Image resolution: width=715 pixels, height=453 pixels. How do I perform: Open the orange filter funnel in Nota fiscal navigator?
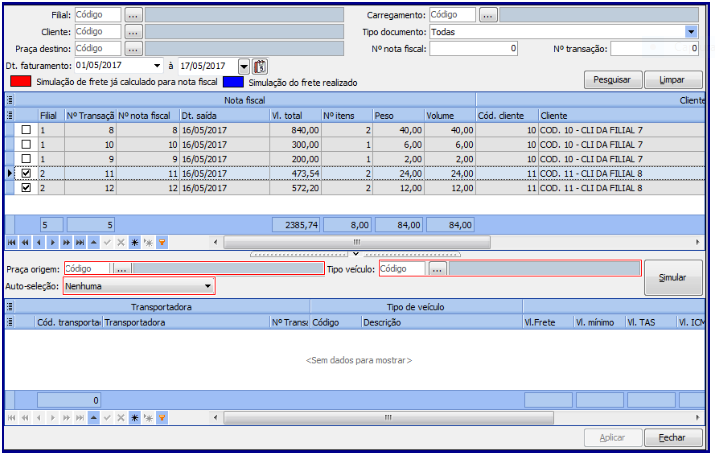click(x=162, y=242)
